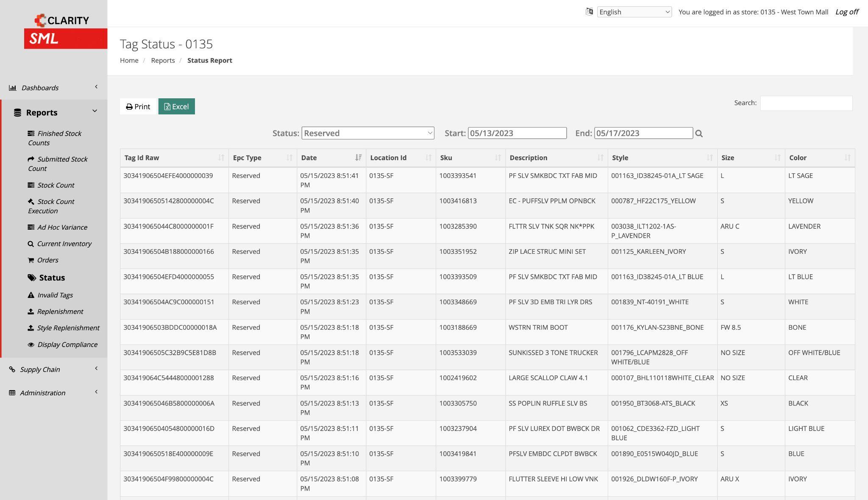Click the Search input field
868x500 pixels.
click(x=806, y=103)
